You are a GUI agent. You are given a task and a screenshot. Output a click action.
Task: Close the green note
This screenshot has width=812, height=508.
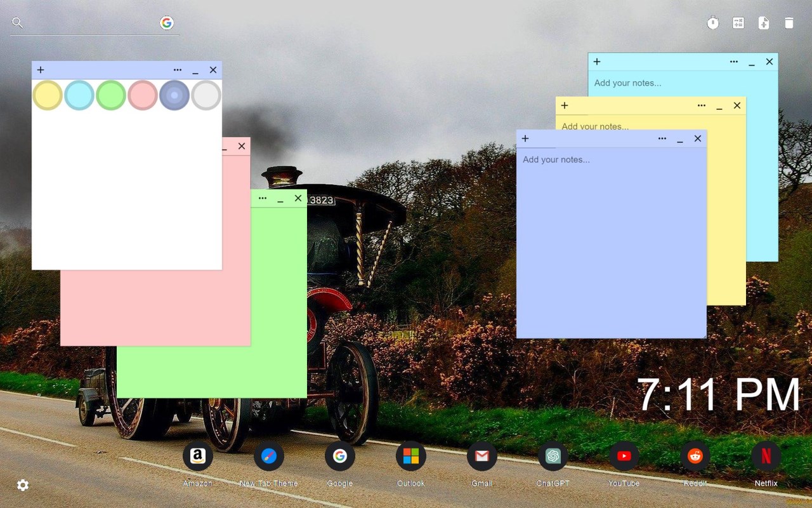coord(298,198)
